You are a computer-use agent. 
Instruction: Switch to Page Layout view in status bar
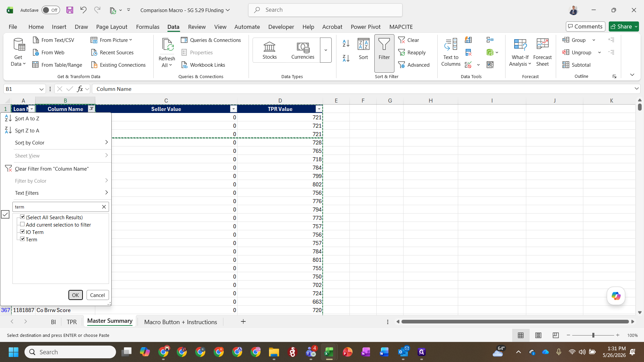[538, 335]
